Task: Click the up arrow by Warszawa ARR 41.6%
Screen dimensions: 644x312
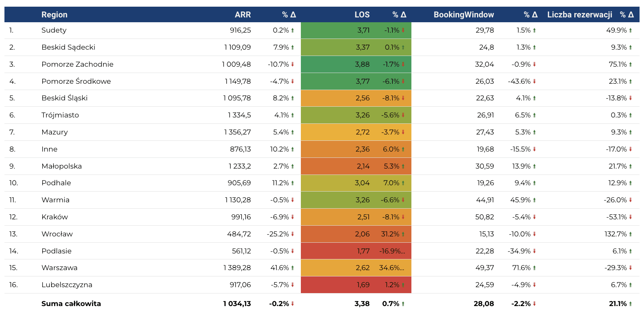Action: (x=292, y=268)
